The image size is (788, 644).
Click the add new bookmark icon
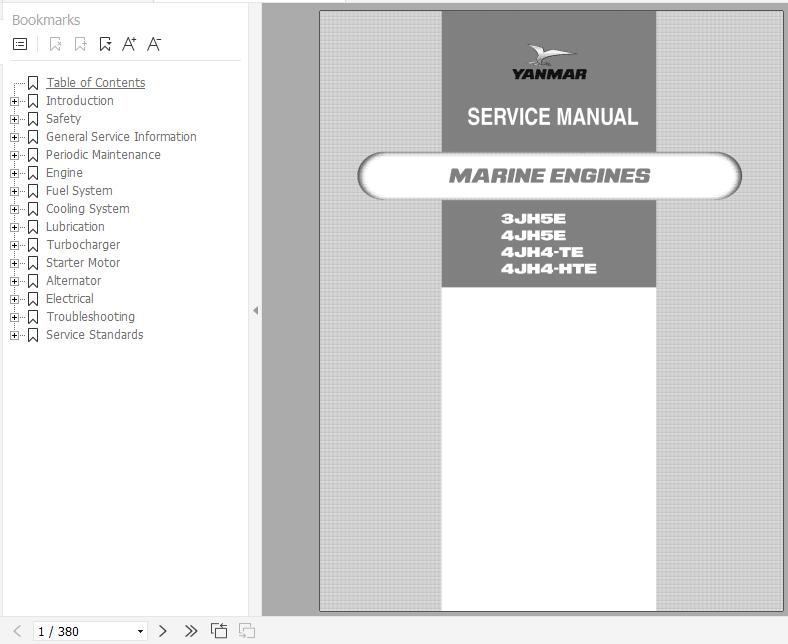(80, 44)
